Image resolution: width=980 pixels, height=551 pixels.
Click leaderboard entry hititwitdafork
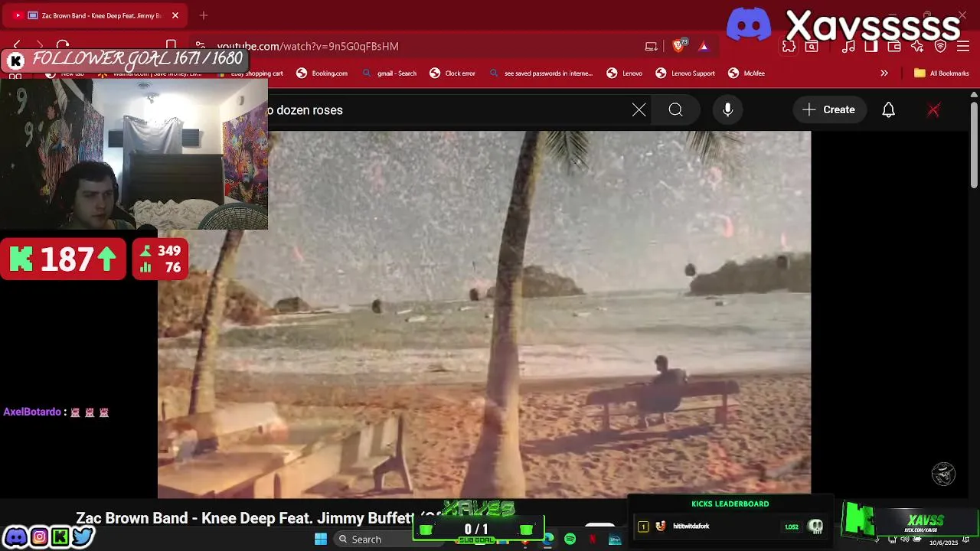691,527
